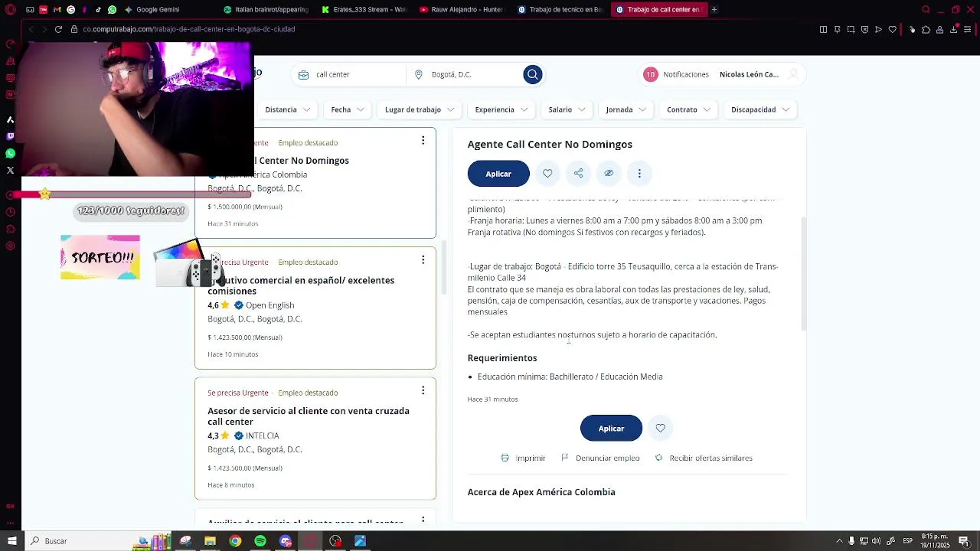This screenshot has width=980, height=551.
Task: Save job with heart icon beside top Aplicar
Action: coord(547,174)
